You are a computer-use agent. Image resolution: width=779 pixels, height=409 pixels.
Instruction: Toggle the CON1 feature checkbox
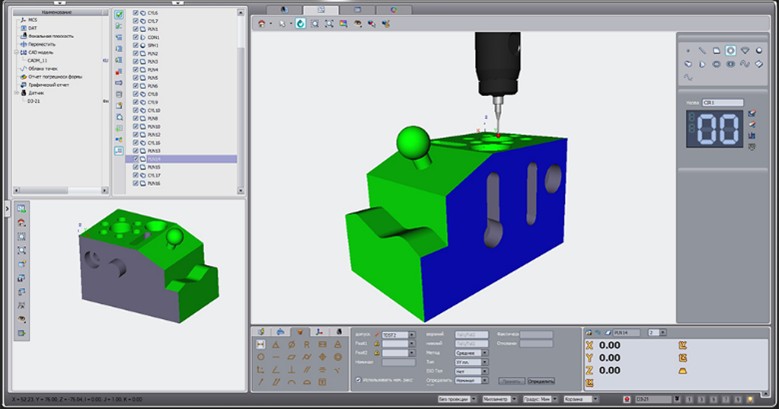coord(136,38)
